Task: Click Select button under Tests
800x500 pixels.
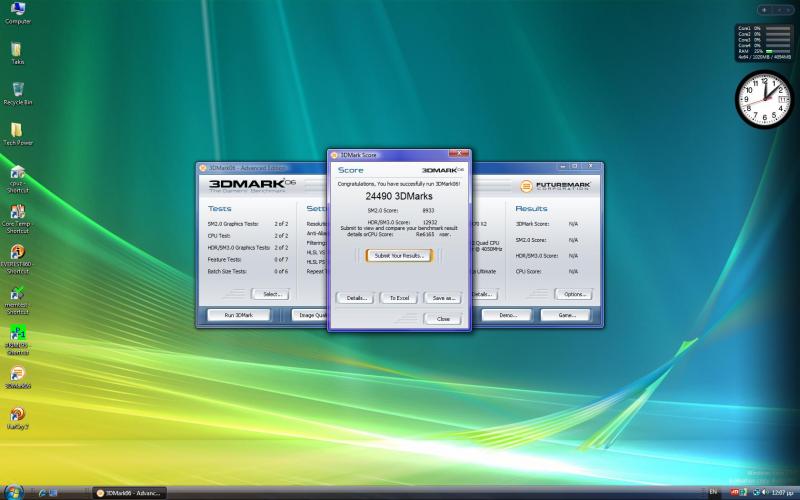Action: [x=270, y=294]
